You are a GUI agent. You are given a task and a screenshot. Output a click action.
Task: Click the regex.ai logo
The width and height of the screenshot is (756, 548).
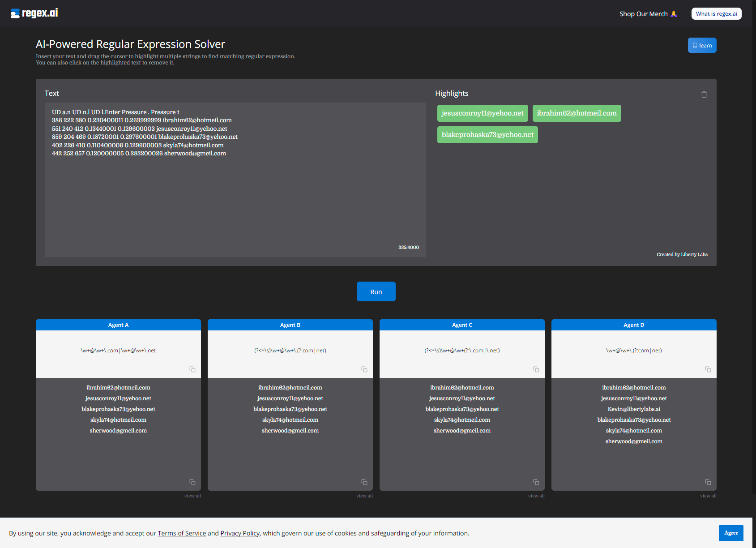point(34,13)
